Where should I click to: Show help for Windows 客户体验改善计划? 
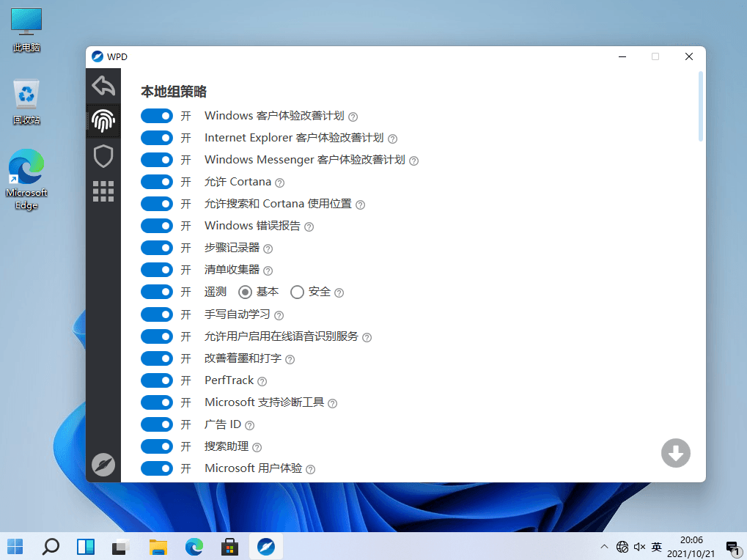click(353, 117)
